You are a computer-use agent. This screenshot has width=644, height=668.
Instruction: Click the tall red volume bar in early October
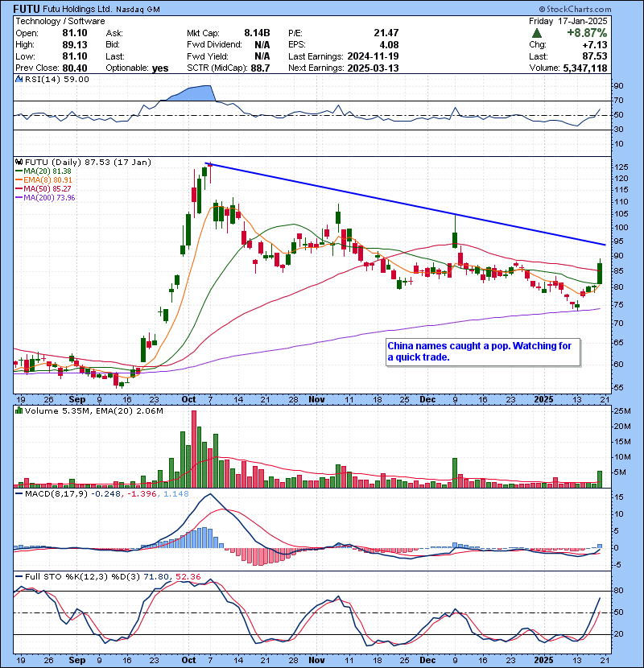(x=194, y=449)
